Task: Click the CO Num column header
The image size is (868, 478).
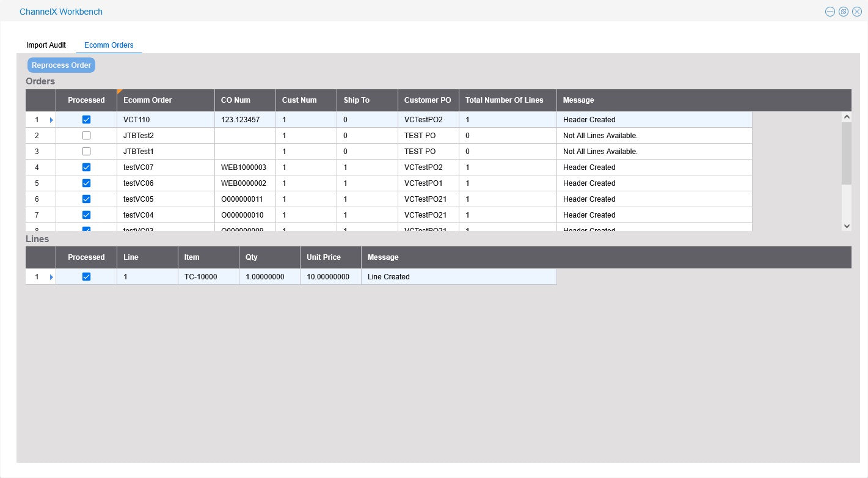Action: coord(235,100)
